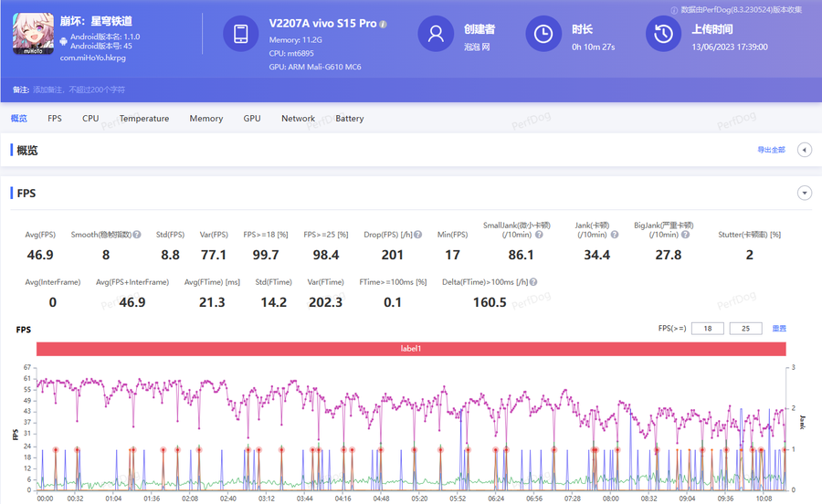
Task: Click the PerfDog version info icon
Action: pos(674,10)
